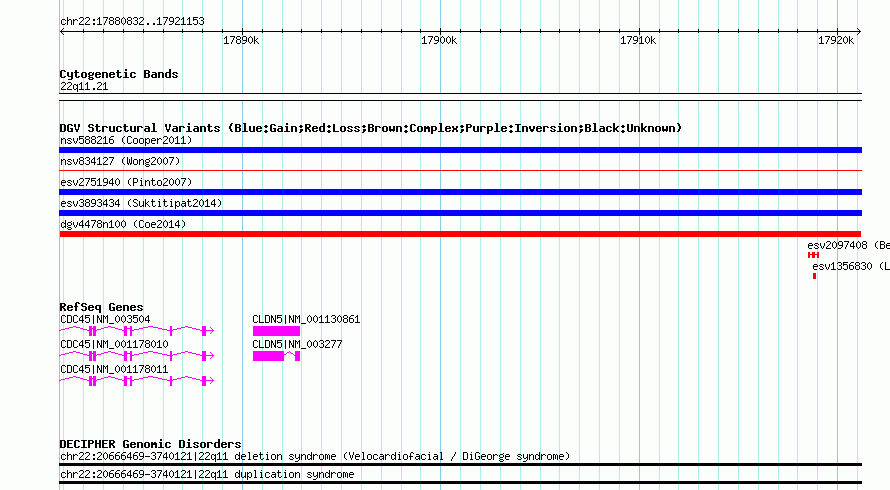
Task: Click the right arrowhead of the ruler
Action: click(x=859, y=32)
